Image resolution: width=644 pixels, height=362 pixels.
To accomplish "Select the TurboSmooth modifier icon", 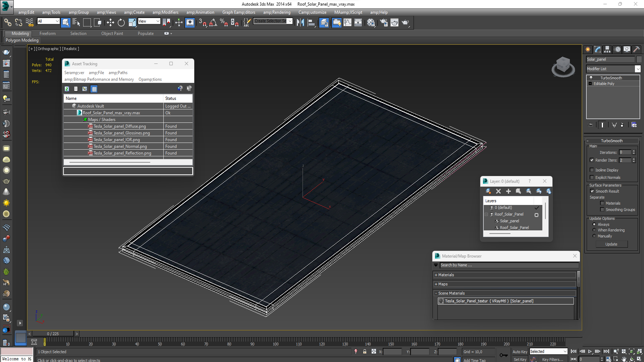I will (x=591, y=77).
